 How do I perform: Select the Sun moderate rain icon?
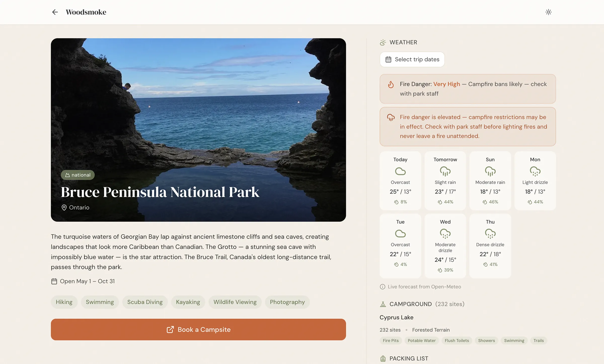click(490, 171)
